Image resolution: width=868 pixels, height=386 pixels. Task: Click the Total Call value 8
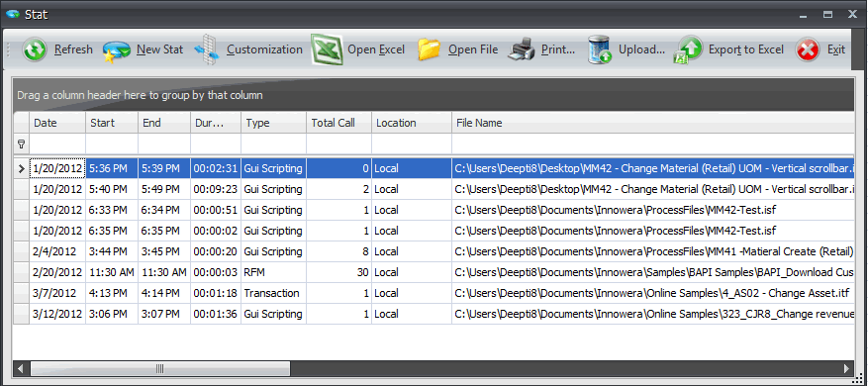point(338,251)
